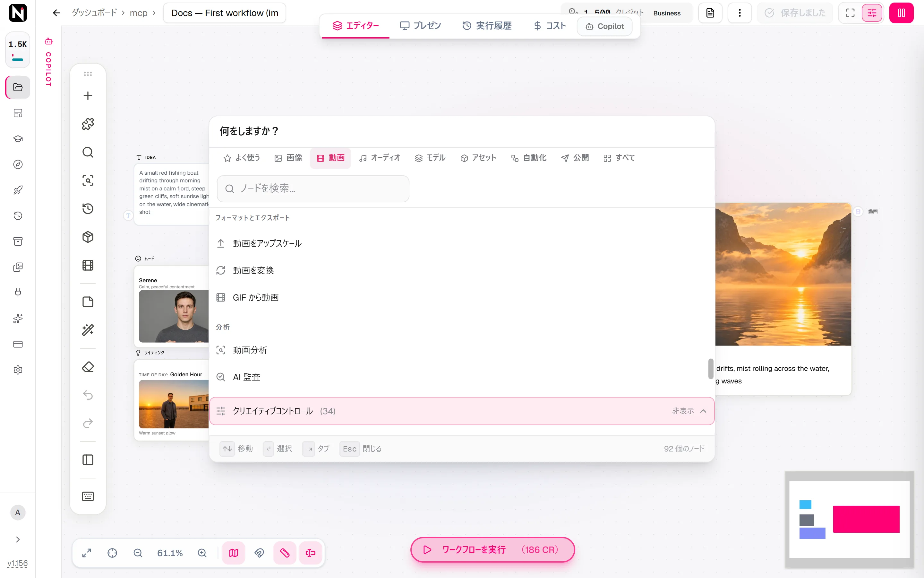This screenshot has width=924, height=578.
Task: Select the magic wand tool
Action: (88, 330)
